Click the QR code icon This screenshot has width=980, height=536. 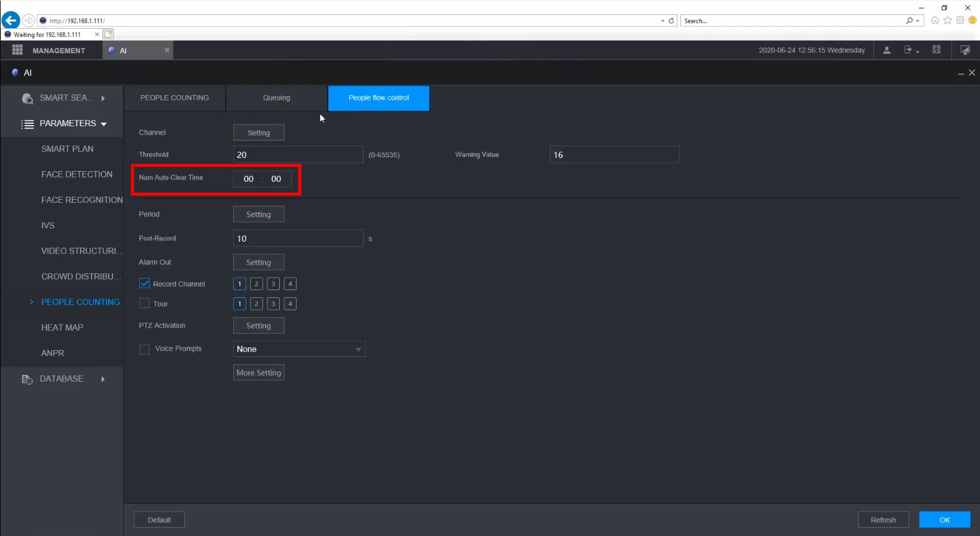[936, 50]
